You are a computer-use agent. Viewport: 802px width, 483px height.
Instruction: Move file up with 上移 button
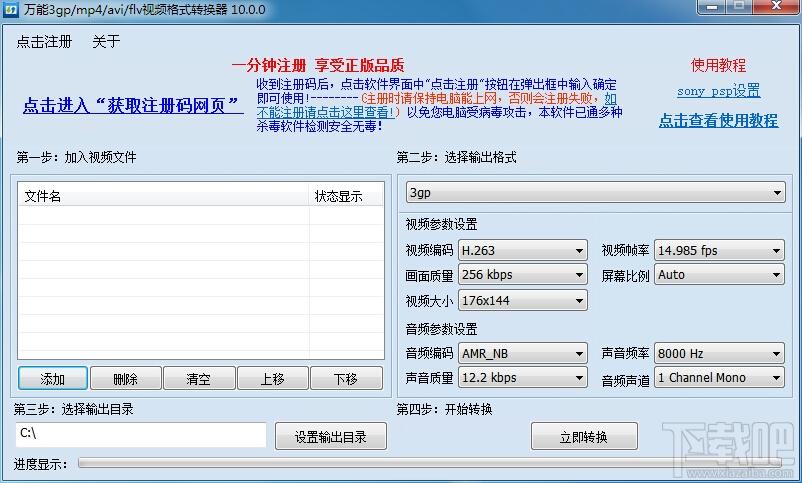pyautogui.click(x=272, y=379)
